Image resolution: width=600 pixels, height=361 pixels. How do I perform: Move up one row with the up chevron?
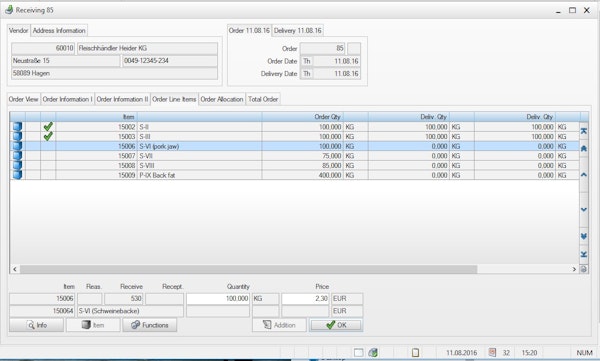[584, 175]
